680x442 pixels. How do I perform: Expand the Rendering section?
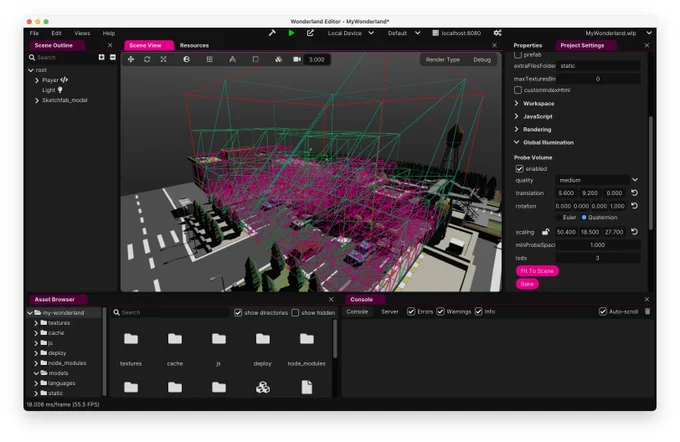517,129
